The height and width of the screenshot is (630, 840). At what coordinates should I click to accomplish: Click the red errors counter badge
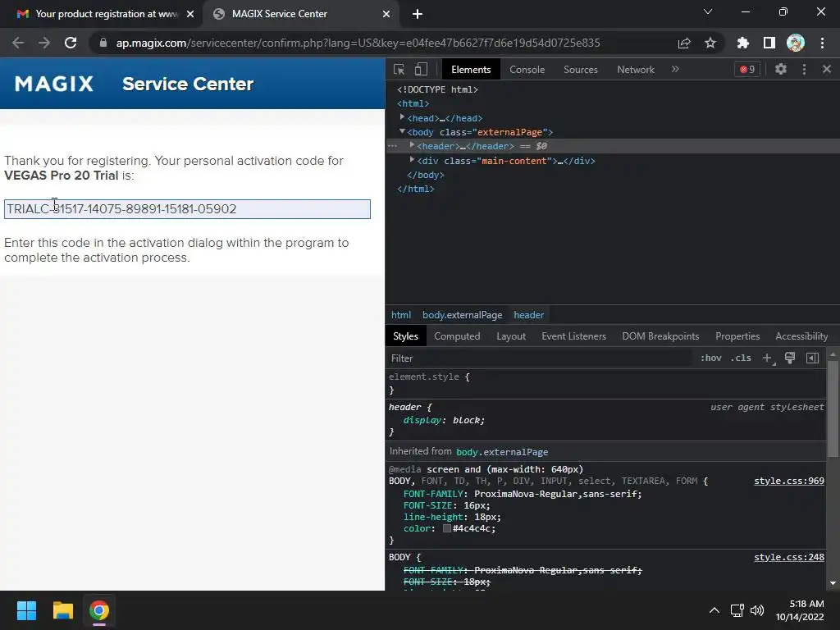tap(747, 70)
